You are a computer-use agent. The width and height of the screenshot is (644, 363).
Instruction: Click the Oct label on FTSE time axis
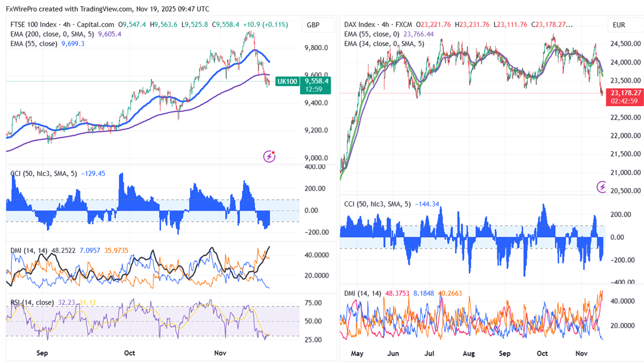click(129, 353)
